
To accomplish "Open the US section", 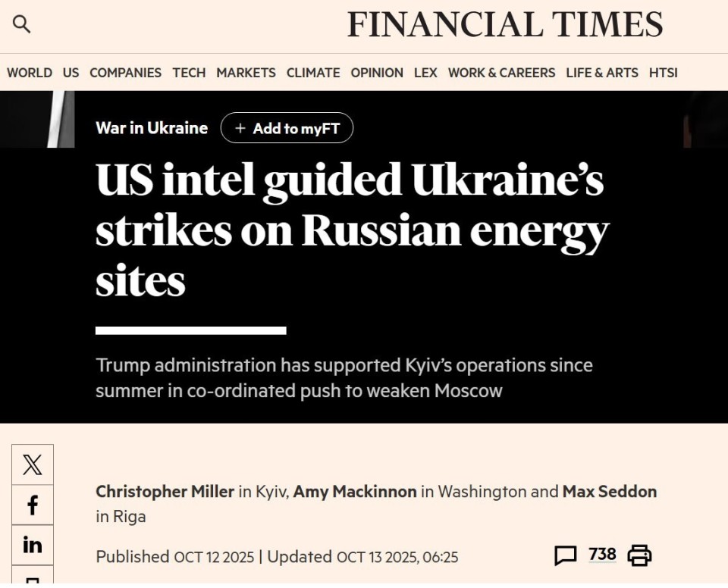I will [x=71, y=73].
